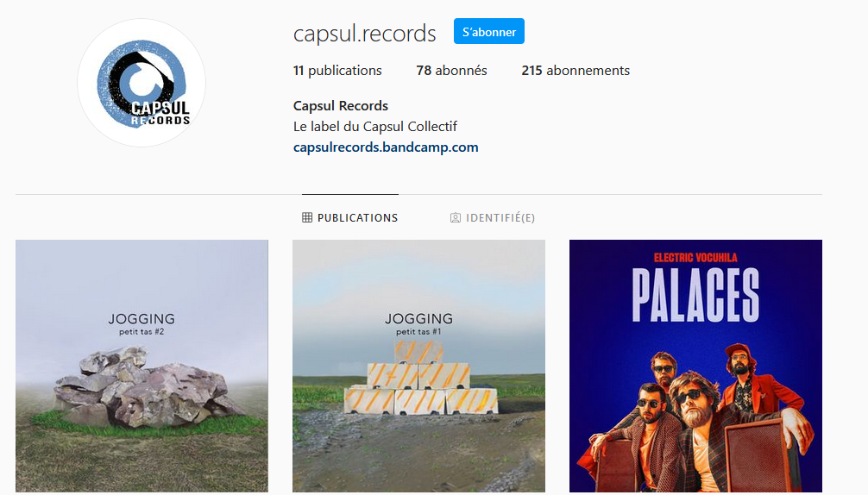The height and width of the screenshot is (495, 868).
Task: Click the 11 publications count
Action: point(337,70)
